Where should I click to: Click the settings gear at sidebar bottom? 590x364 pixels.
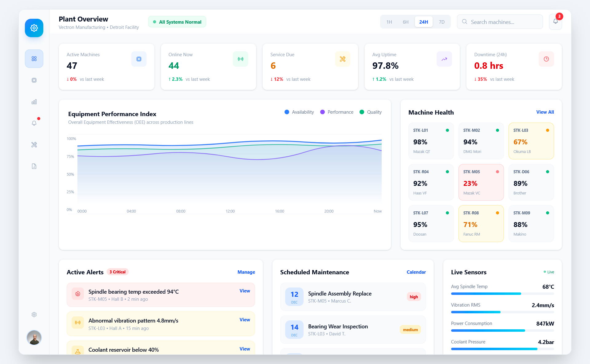coord(34,315)
